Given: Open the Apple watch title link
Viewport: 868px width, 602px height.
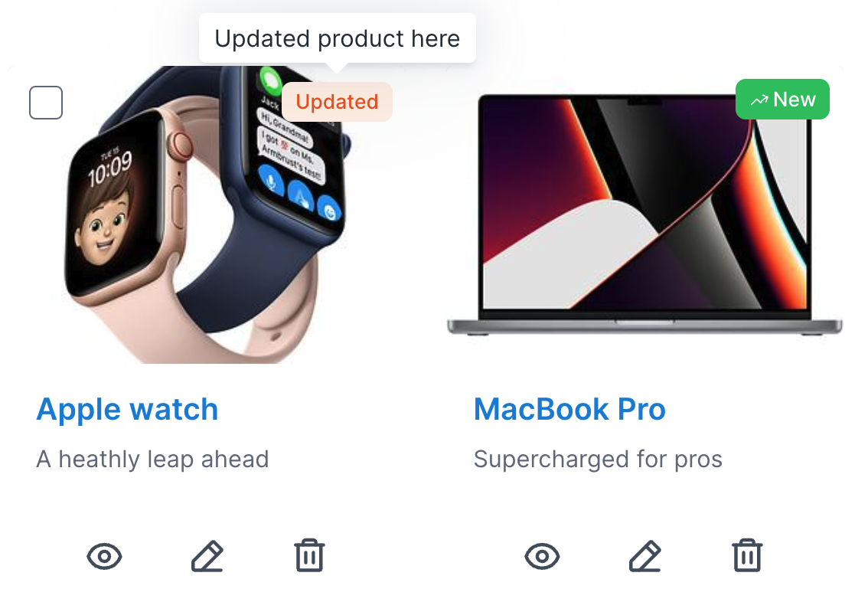Looking at the screenshot, I should coord(127,409).
